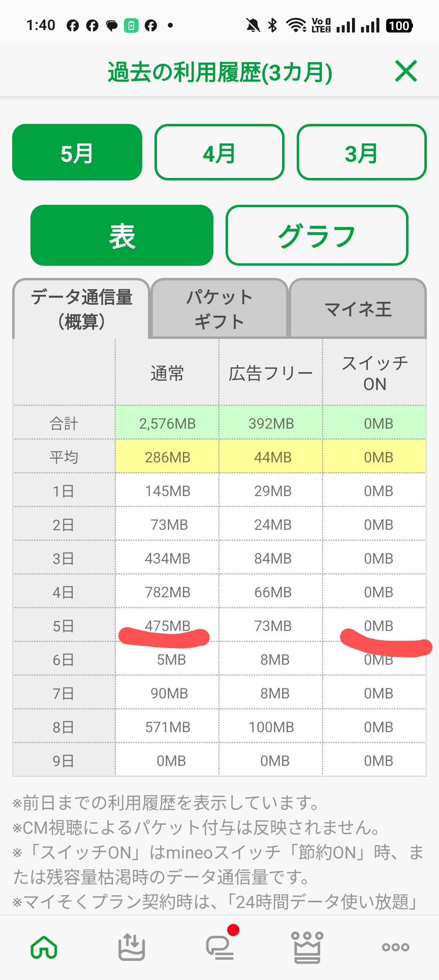
Task: Select the データ通信量(概算) tab
Action: coord(81,309)
